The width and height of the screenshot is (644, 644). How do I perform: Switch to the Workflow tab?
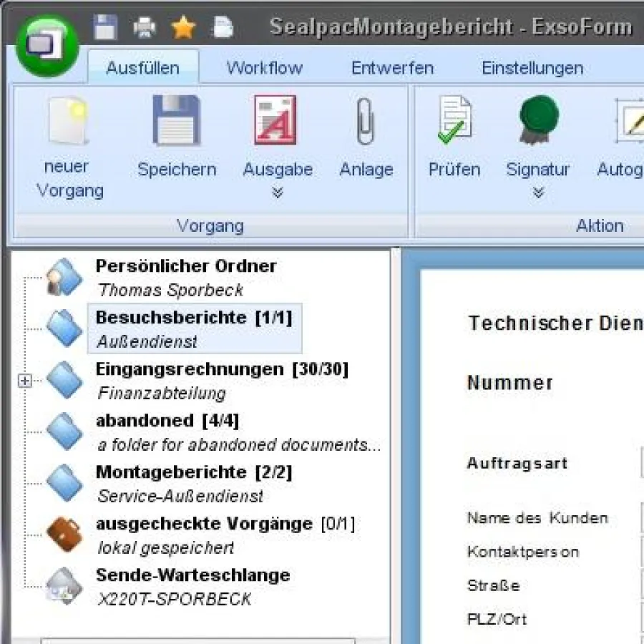click(x=264, y=68)
